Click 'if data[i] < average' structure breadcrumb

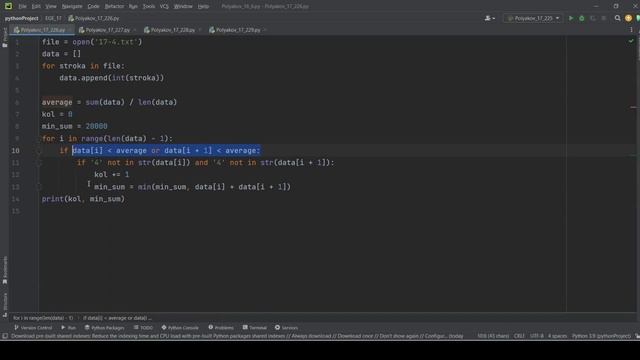tap(117, 318)
